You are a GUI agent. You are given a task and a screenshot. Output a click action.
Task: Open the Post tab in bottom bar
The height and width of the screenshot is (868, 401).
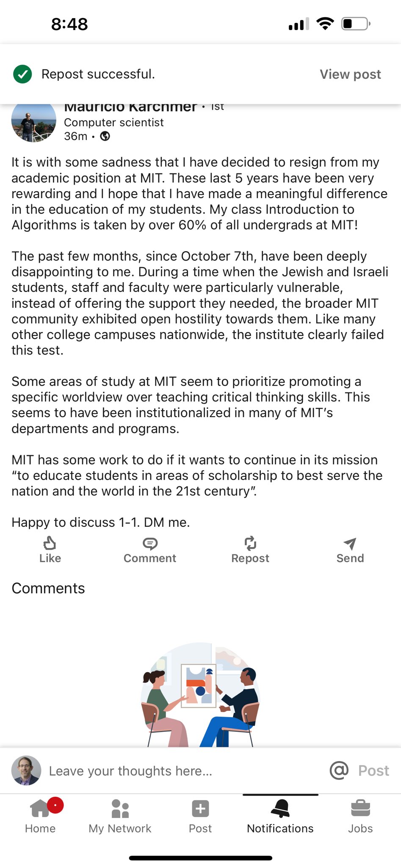point(200,816)
